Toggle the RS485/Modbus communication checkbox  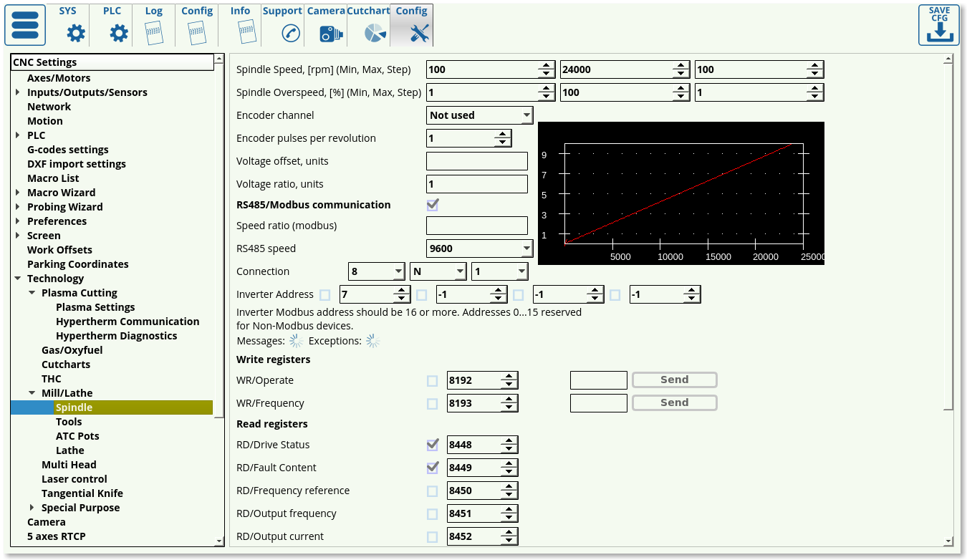[x=433, y=205]
